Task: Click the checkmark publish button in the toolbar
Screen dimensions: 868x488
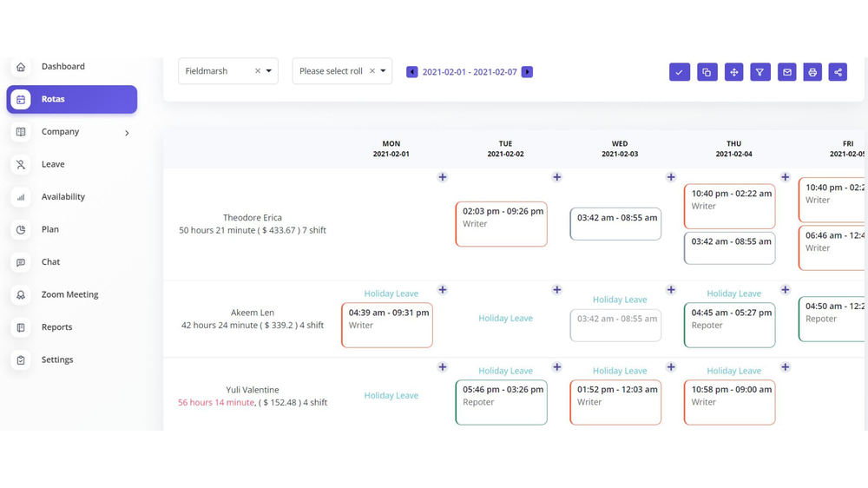Action: [680, 72]
